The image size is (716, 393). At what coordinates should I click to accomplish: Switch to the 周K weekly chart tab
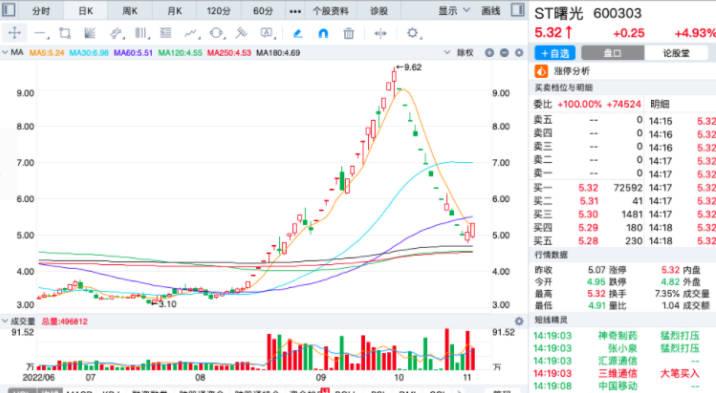pos(130,11)
